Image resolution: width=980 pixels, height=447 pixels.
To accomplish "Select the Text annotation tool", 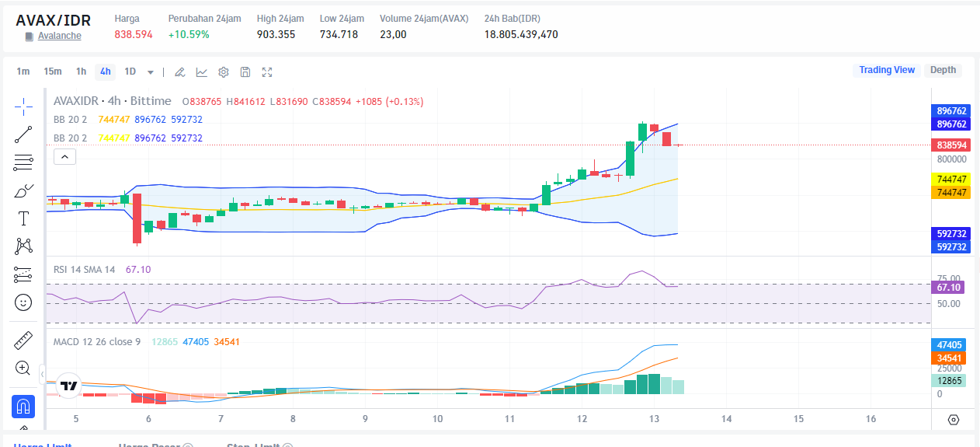I will click(23, 218).
